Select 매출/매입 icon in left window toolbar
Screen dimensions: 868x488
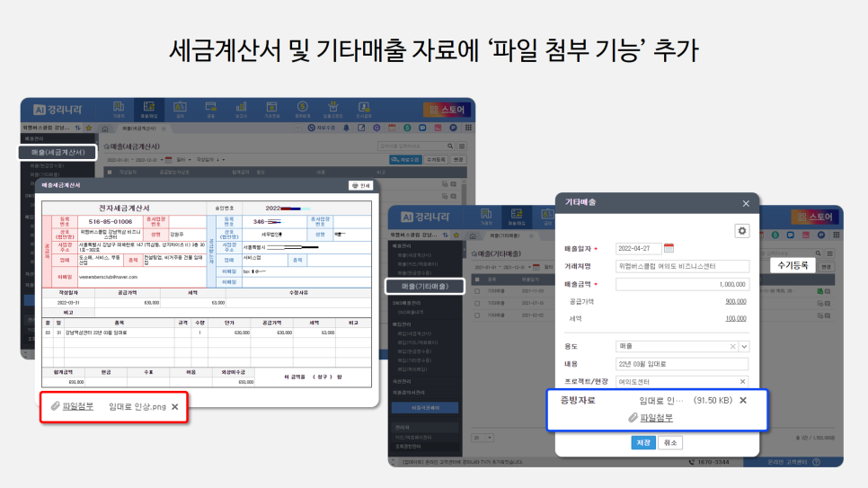click(x=149, y=110)
